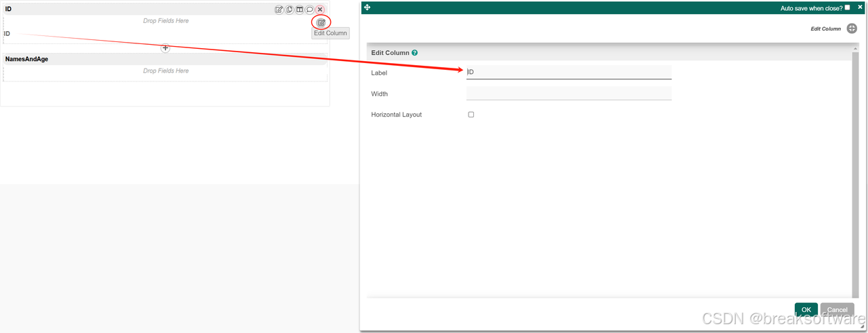Click the add column layout icon in ID header
The height and width of the screenshot is (333, 868).
click(x=300, y=9)
